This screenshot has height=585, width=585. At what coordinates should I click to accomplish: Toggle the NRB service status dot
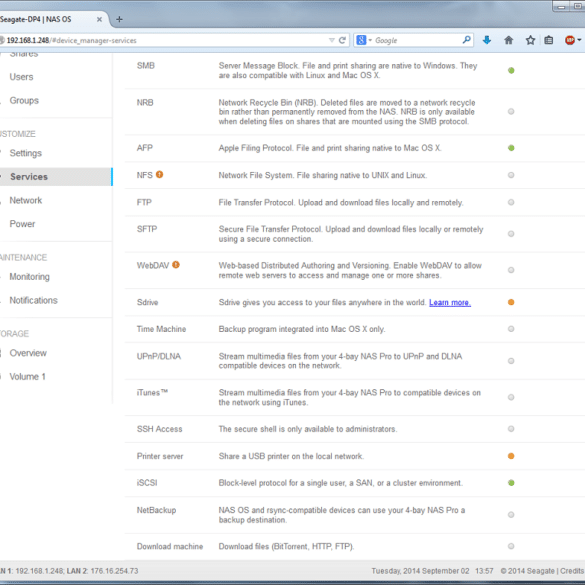[x=511, y=112]
